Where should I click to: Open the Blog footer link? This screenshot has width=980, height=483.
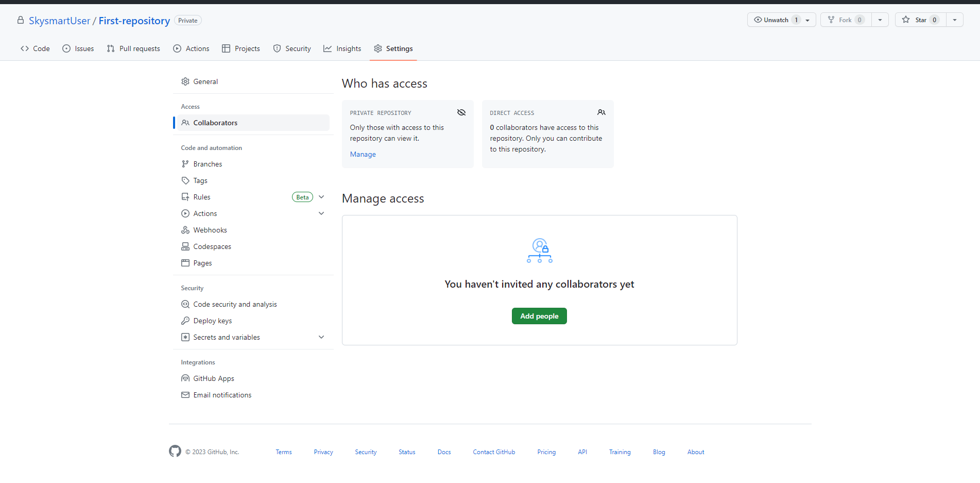coord(659,452)
